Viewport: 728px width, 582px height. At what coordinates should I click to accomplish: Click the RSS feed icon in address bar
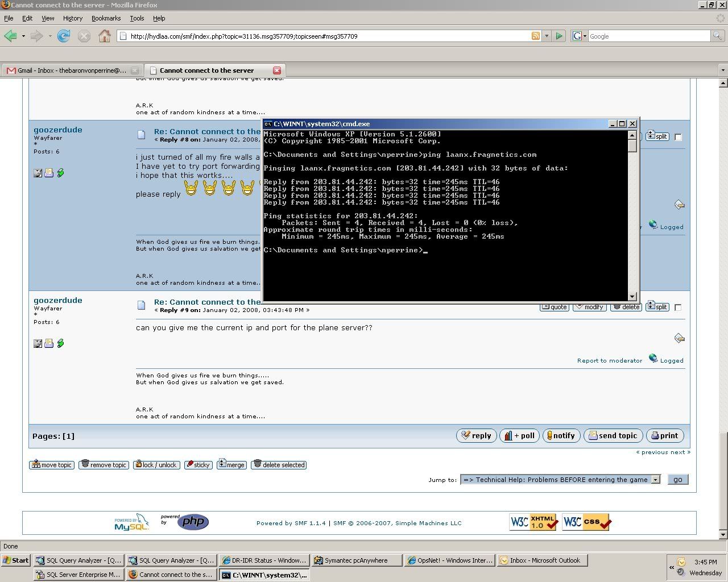[535, 36]
